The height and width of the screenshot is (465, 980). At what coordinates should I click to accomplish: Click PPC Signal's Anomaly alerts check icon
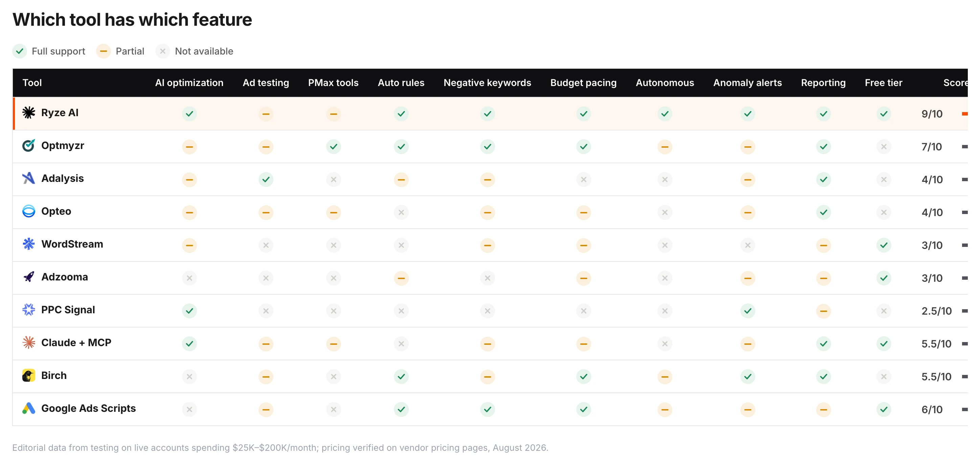point(748,311)
